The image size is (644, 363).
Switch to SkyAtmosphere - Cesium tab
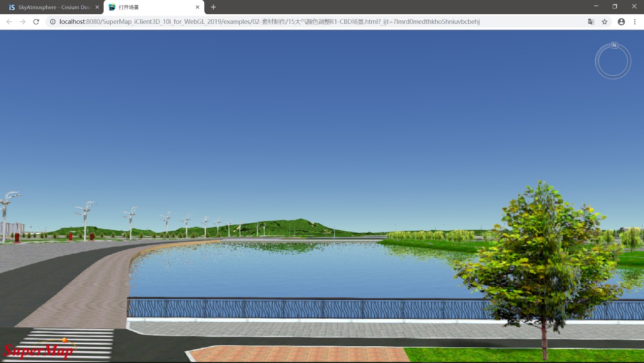(x=51, y=7)
